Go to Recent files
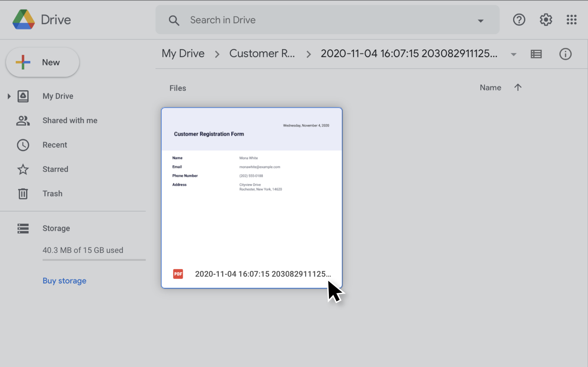 tap(55, 145)
